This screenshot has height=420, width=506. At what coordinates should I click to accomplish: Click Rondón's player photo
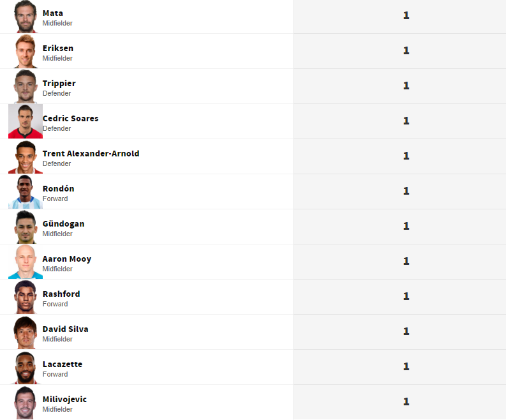(26, 192)
